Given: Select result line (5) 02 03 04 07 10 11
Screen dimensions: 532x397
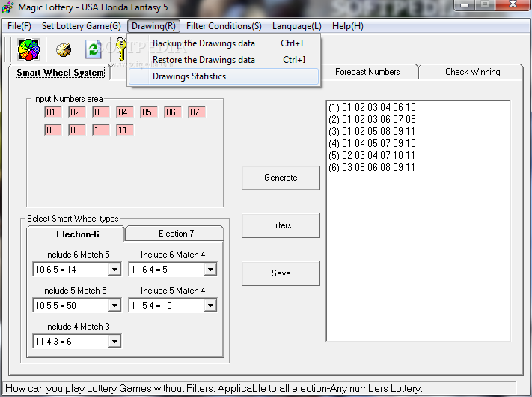Looking at the screenshot, I should (x=372, y=155).
